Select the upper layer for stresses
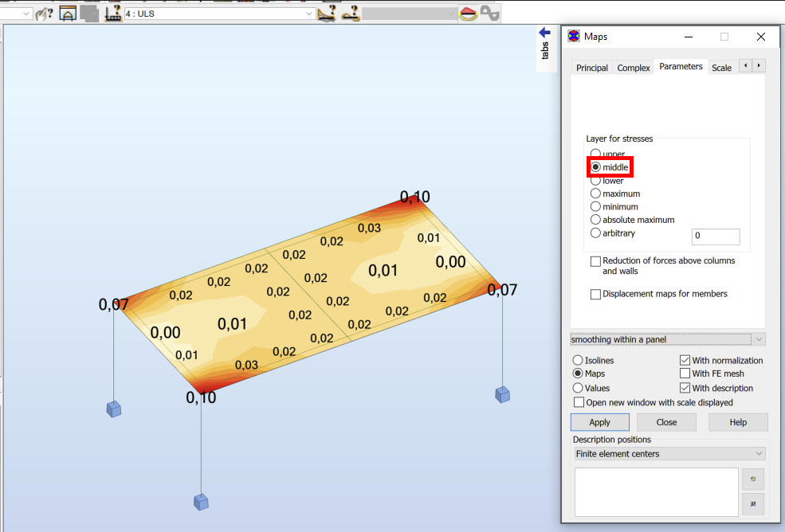The height and width of the screenshot is (532, 785). pyautogui.click(x=596, y=154)
